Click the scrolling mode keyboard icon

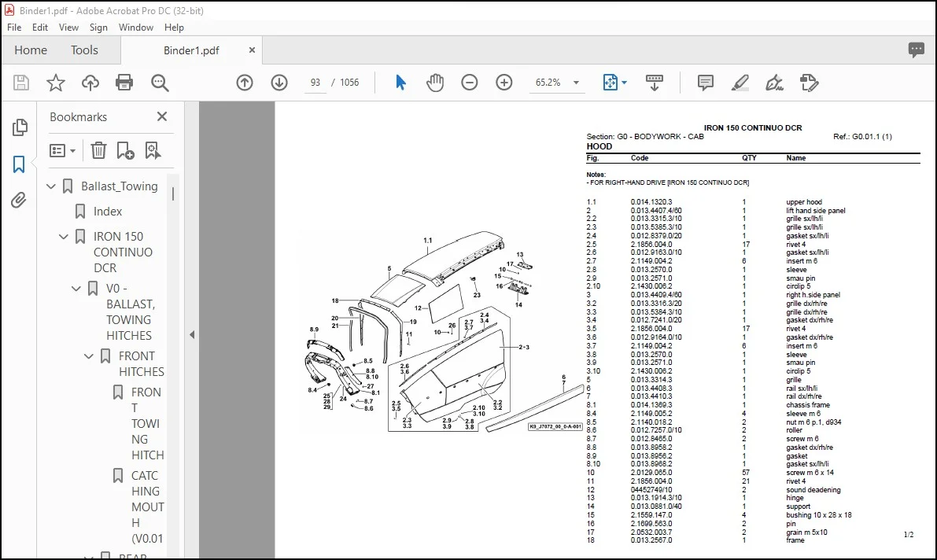click(655, 83)
